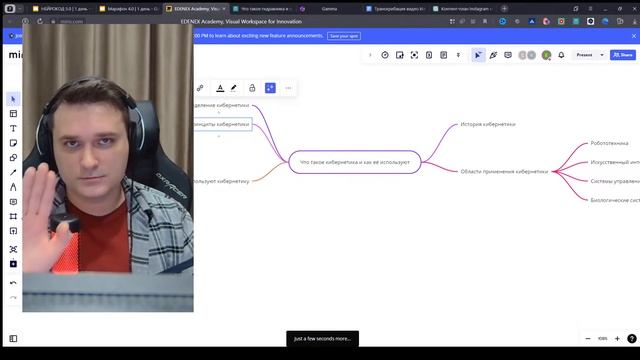The height and width of the screenshot is (360, 640).
Task: Open the Present dropdown arrow
Action: (602, 55)
